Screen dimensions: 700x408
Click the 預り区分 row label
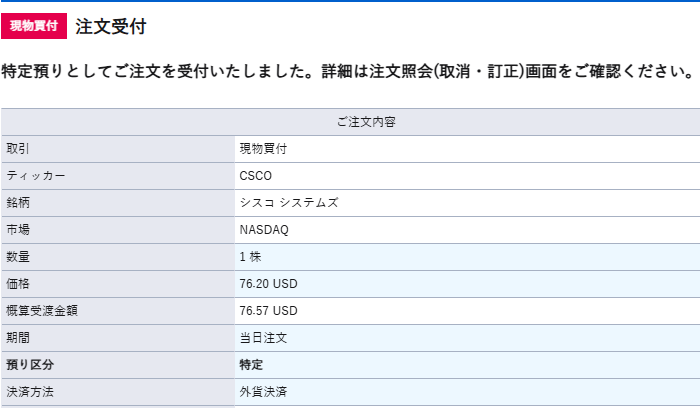[30, 365]
